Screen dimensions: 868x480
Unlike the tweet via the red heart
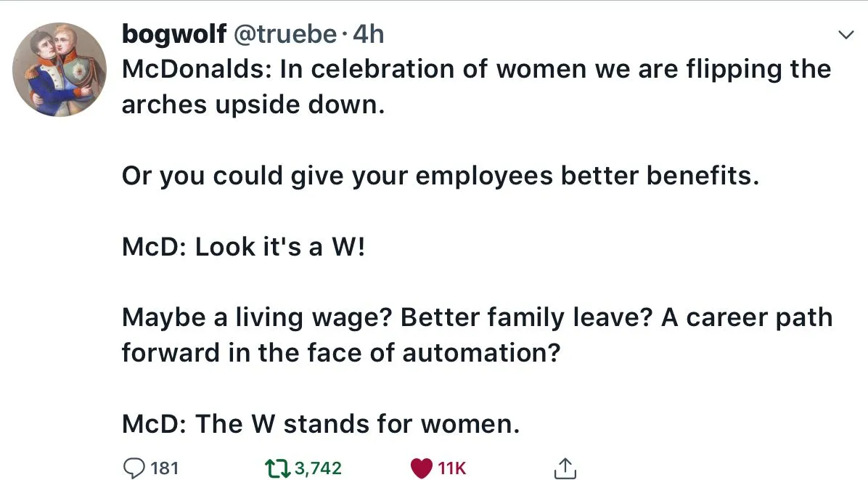click(422, 468)
